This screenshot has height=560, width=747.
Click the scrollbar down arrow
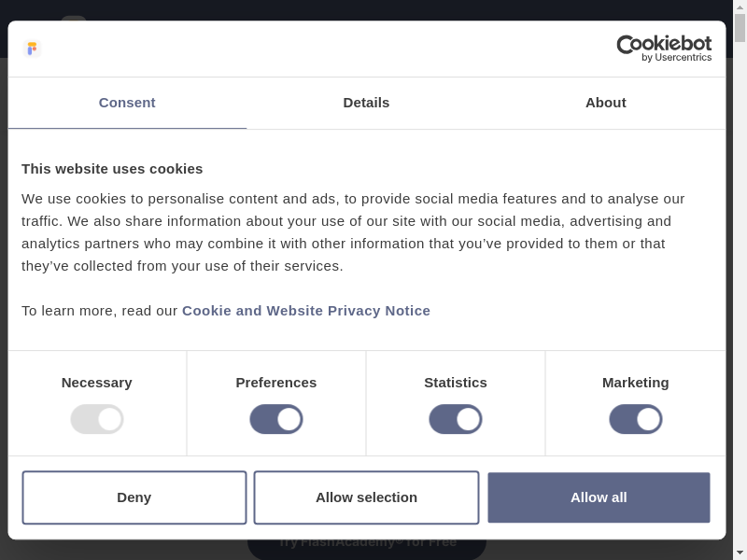[740, 553]
